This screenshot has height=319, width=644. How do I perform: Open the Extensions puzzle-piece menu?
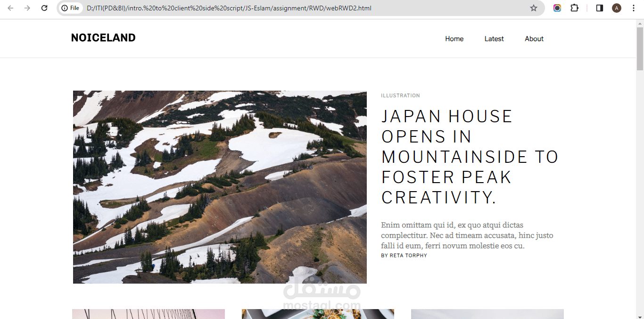(574, 8)
